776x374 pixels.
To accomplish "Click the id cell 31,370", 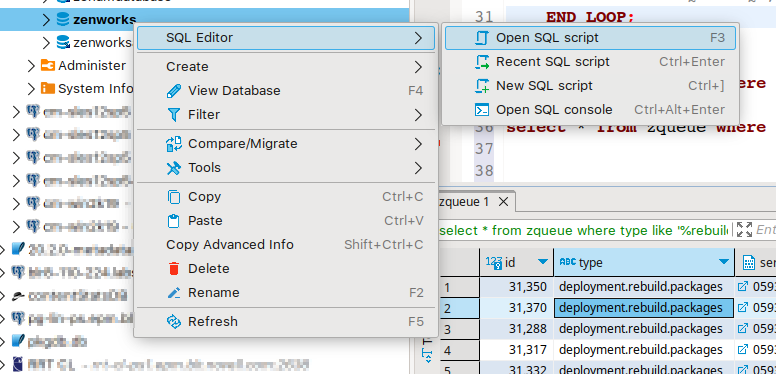I will (517, 308).
